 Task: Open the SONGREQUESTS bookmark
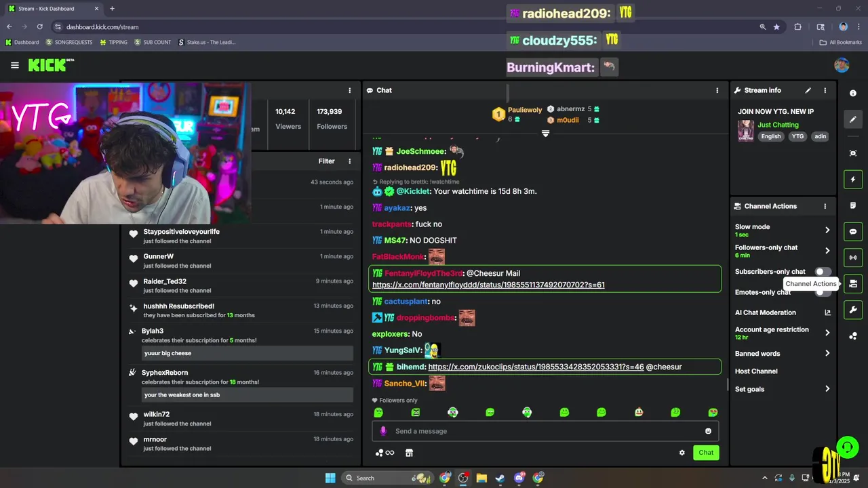(x=70, y=42)
